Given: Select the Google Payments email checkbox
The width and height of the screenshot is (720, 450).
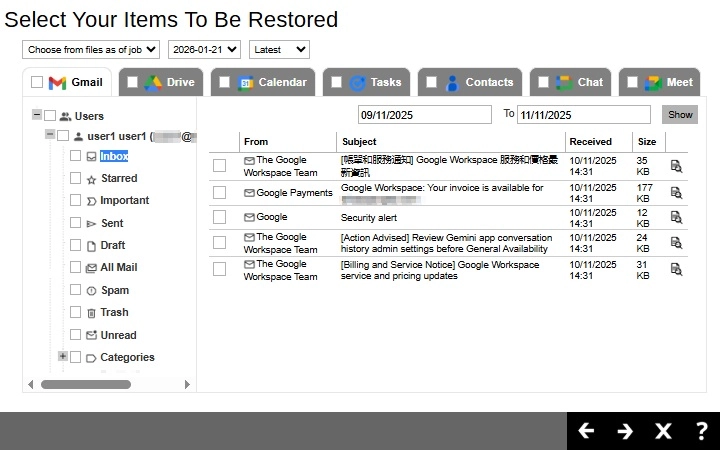Looking at the screenshot, I should click(x=219, y=192).
